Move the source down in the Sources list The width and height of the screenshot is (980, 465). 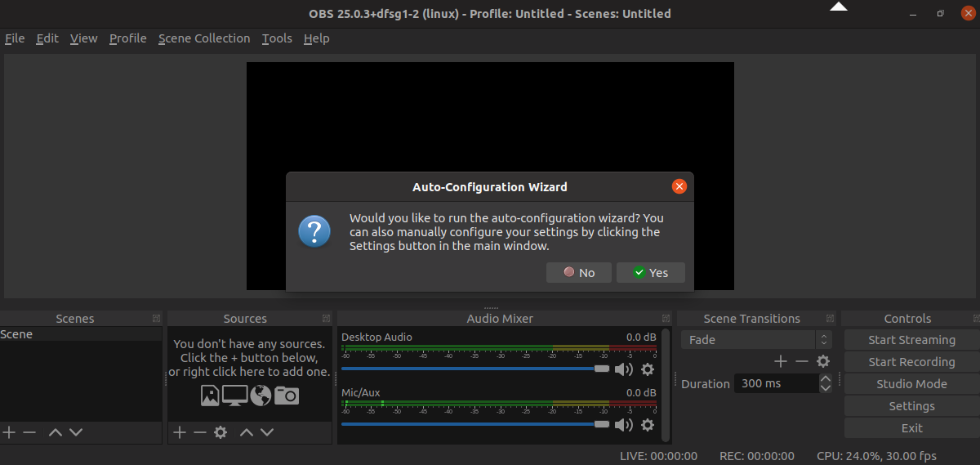coord(267,432)
